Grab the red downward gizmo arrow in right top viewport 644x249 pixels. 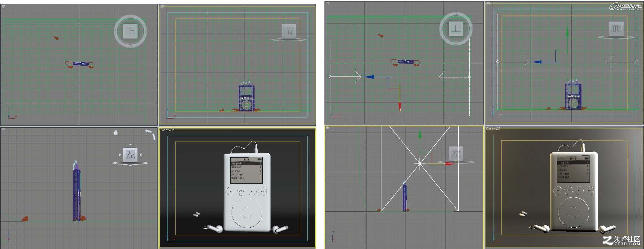click(x=400, y=107)
